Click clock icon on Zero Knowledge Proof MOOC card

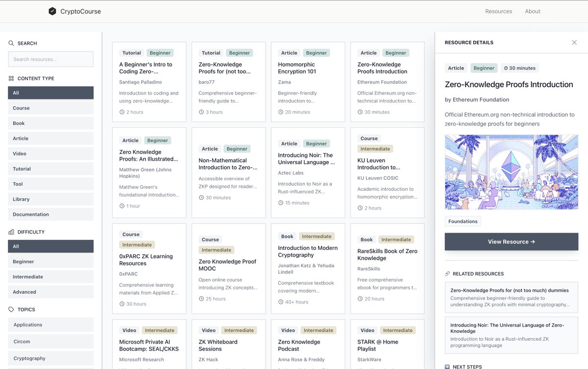pyautogui.click(x=201, y=299)
